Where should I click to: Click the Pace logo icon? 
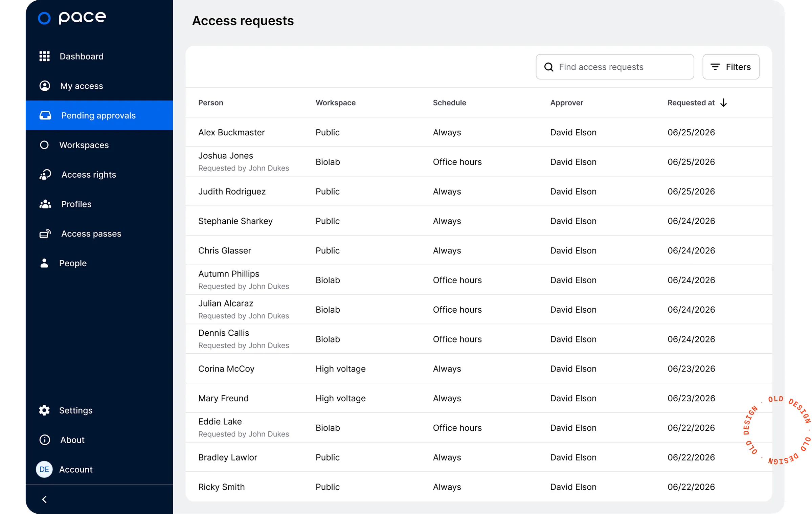pyautogui.click(x=44, y=18)
